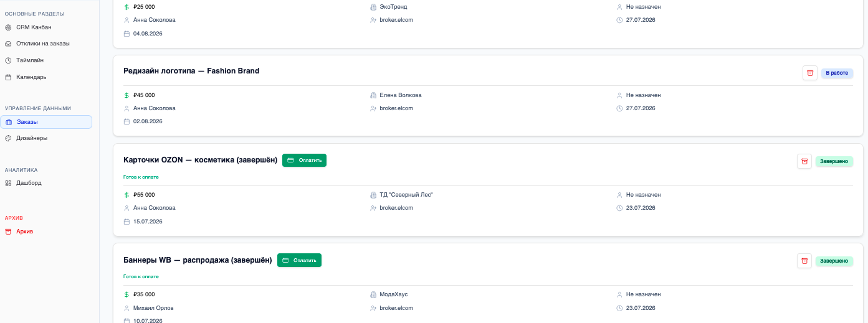Click client name Елена Волкова

tap(401, 95)
